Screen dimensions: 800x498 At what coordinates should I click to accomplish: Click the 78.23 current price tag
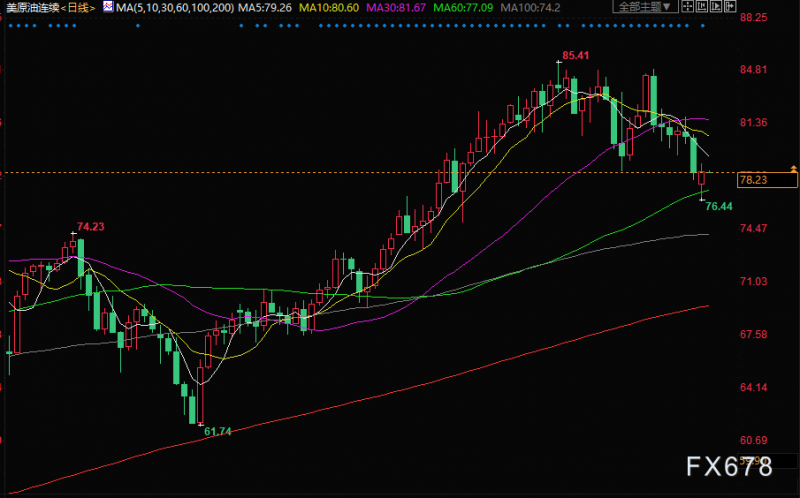767,180
